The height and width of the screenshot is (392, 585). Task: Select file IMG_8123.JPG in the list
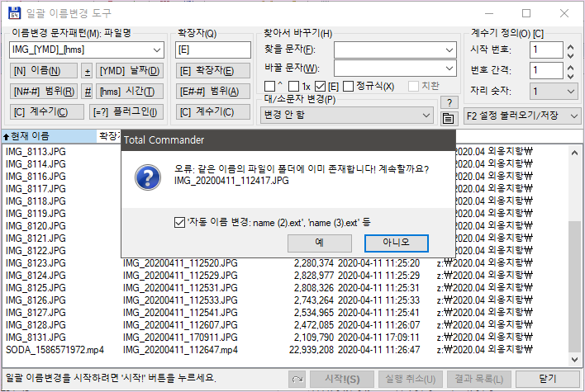[x=36, y=263]
